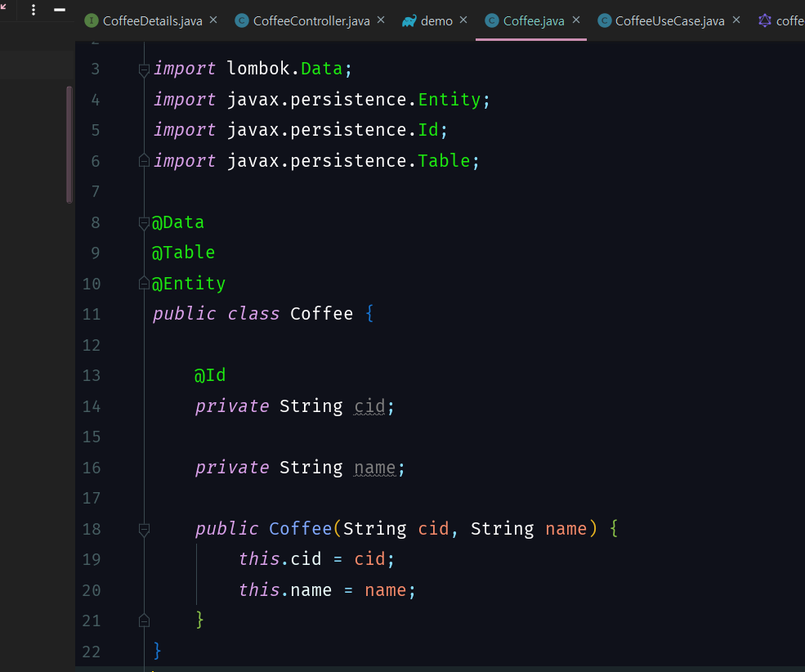The width and height of the screenshot is (805, 672).
Task: Close the Coffee.java tab
Action: pos(575,20)
